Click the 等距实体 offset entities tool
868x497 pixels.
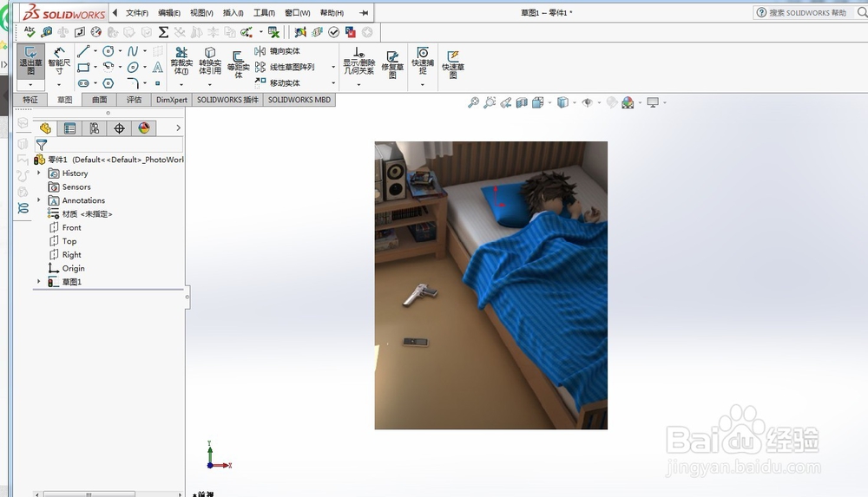(x=239, y=63)
